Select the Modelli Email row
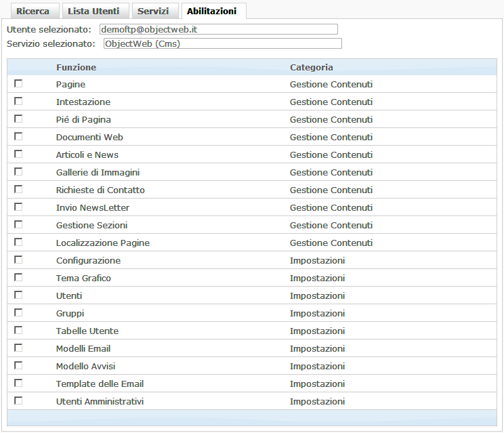The image size is (504, 433). pos(83,348)
